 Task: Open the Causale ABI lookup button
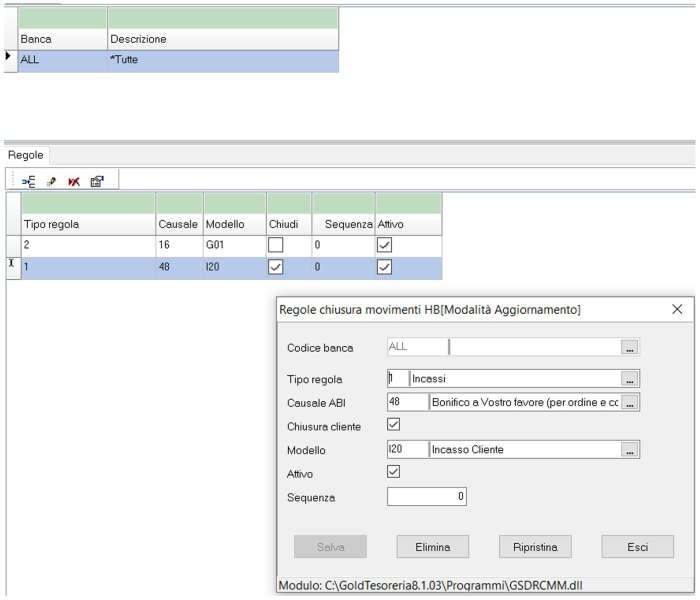point(629,403)
